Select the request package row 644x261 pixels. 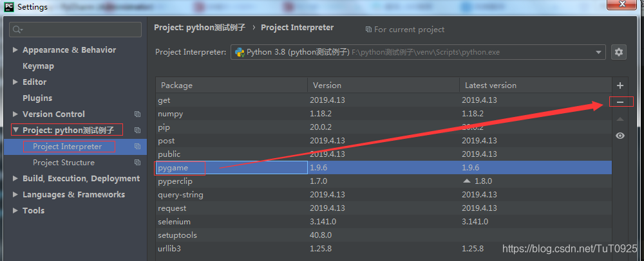click(384, 208)
